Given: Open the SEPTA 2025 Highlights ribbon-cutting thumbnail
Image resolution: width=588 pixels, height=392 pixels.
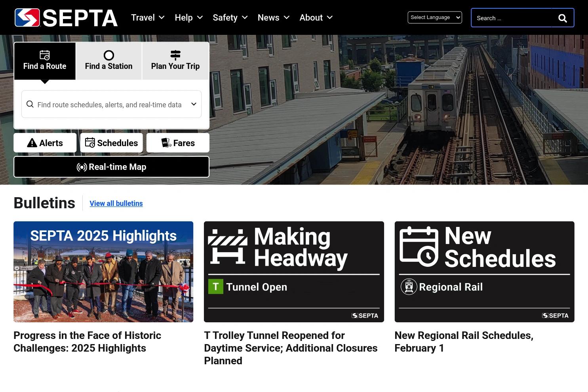Looking at the screenshot, I should 103,272.
